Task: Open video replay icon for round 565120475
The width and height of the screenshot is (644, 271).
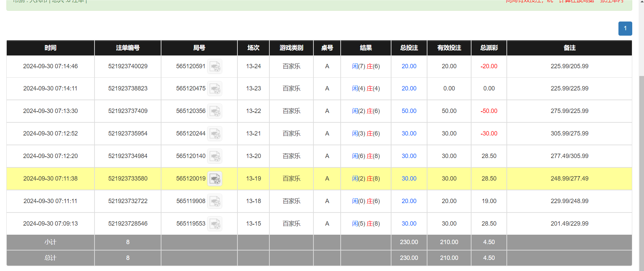Action: point(215,89)
